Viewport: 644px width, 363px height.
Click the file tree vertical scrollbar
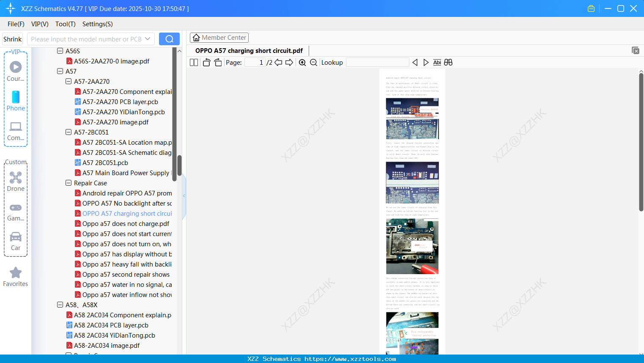(179, 165)
